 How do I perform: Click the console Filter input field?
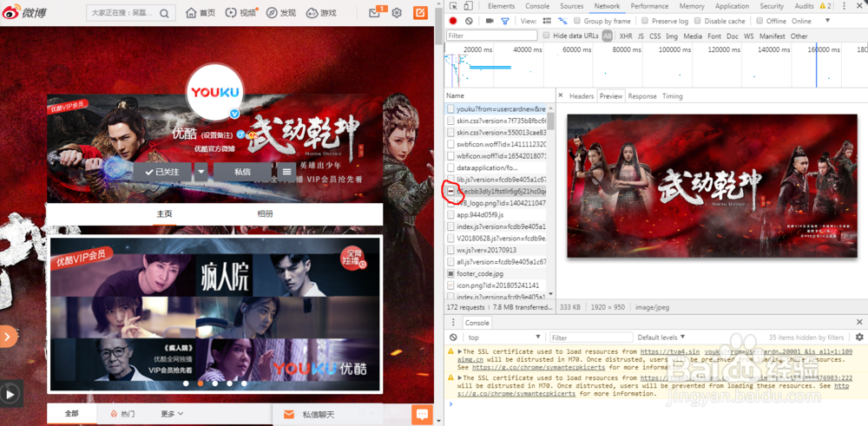click(591, 337)
